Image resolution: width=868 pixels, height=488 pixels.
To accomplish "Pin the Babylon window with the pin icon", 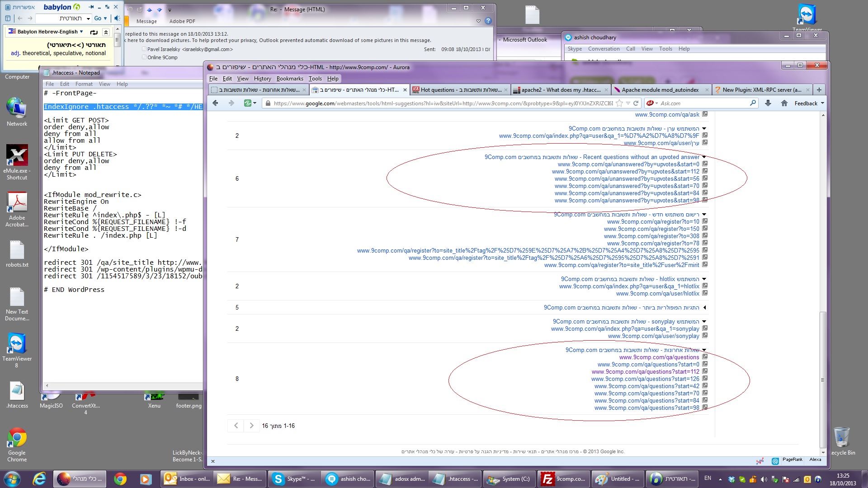I will coord(91,7).
